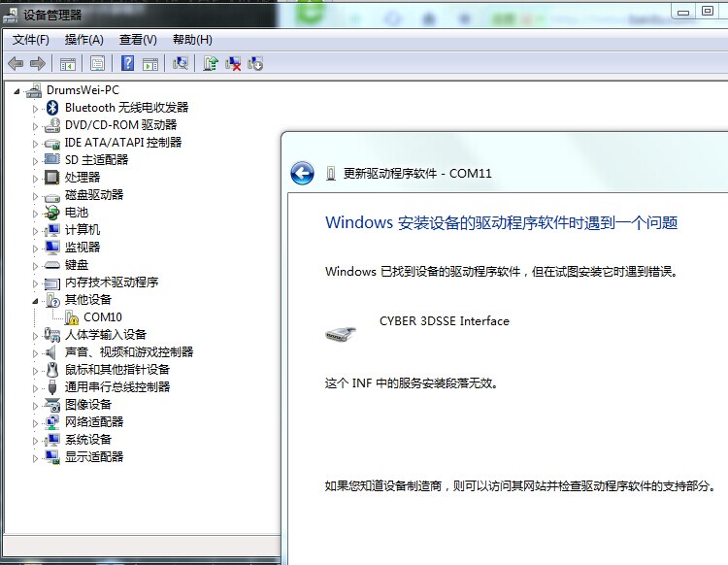The image size is (728, 565).
Task: Select 其他设备 tree label
Action: click(x=87, y=299)
